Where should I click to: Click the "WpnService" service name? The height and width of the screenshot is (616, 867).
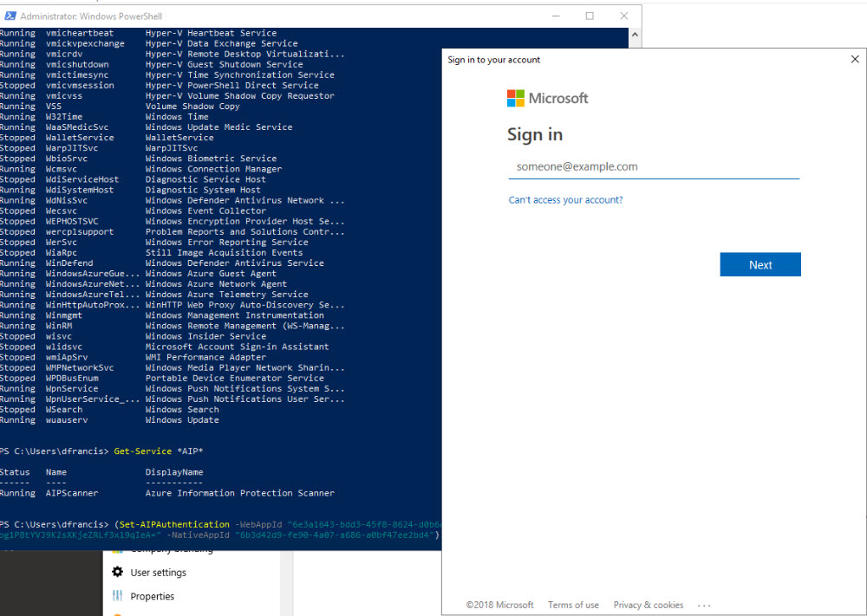click(x=72, y=389)
